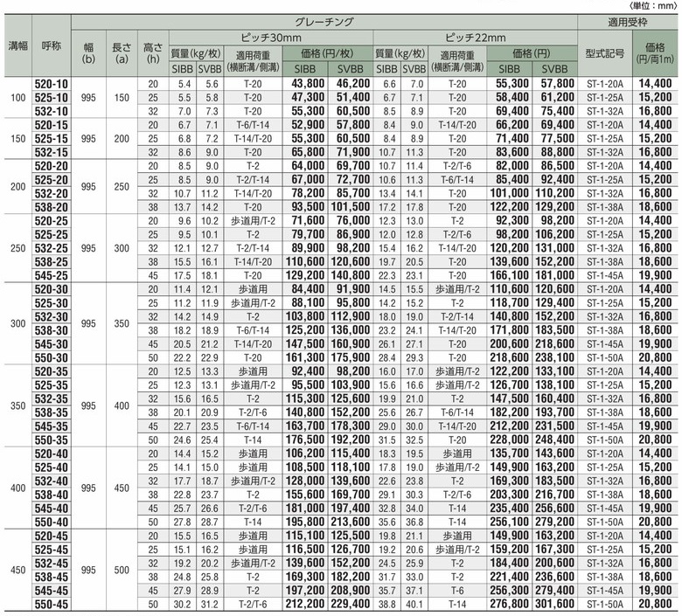The image size is (682, 616).
Task: Select product code 525-10
Action: coord(52,97)
